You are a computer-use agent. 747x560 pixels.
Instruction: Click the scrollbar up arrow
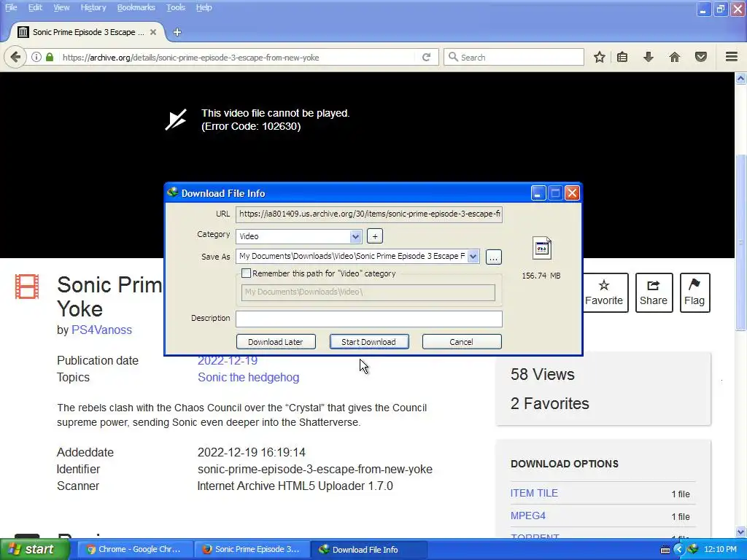tap(741, 79)
